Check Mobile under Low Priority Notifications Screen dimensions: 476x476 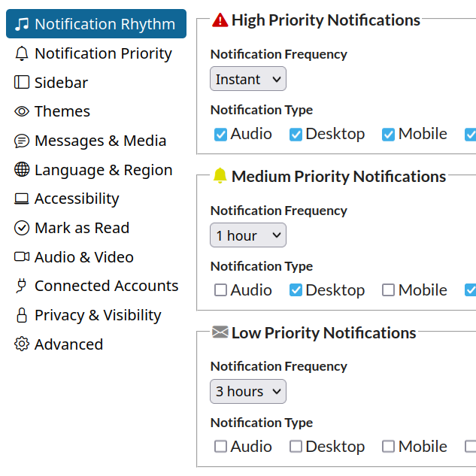(388, 447)
